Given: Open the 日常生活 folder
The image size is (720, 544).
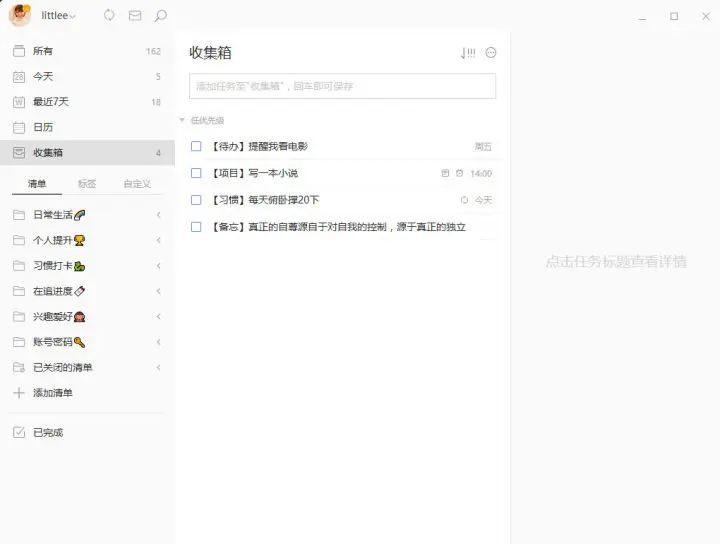Looking at the screenshot, I should point(87,215).
